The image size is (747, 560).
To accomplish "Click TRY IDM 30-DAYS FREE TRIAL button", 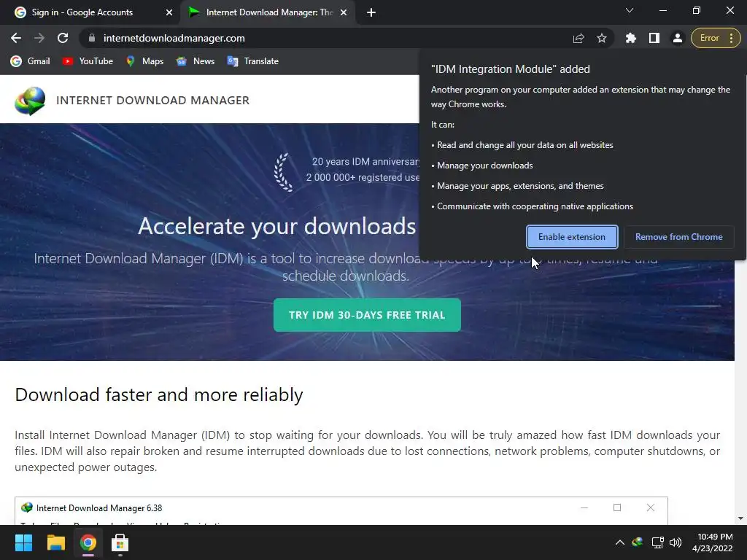I will point(367,315).
